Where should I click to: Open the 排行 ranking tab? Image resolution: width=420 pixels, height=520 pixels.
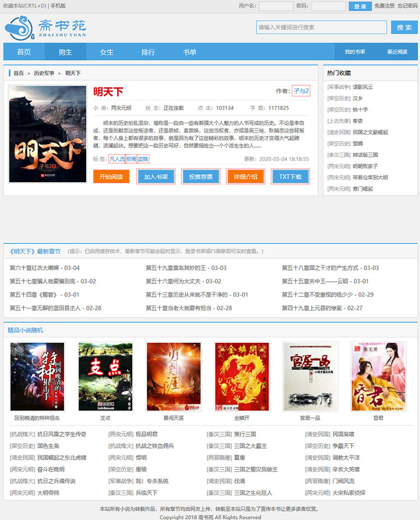coord(148,52)
